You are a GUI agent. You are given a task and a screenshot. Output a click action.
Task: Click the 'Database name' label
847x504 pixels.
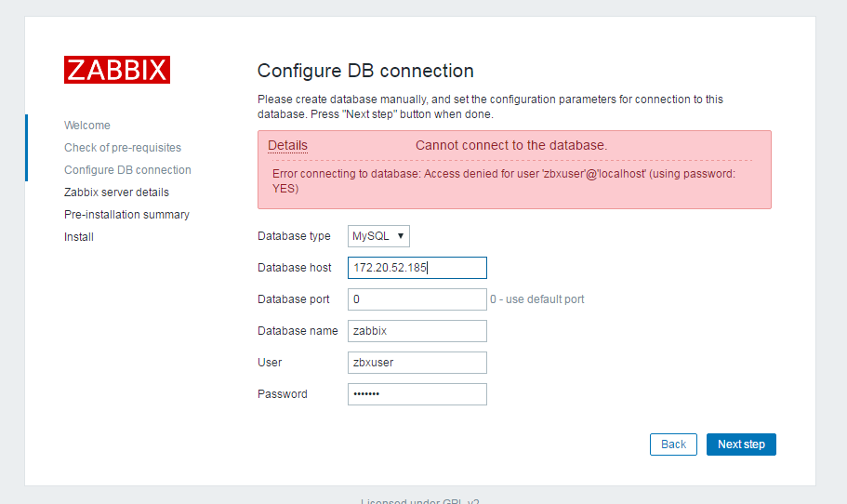[298, 331]
